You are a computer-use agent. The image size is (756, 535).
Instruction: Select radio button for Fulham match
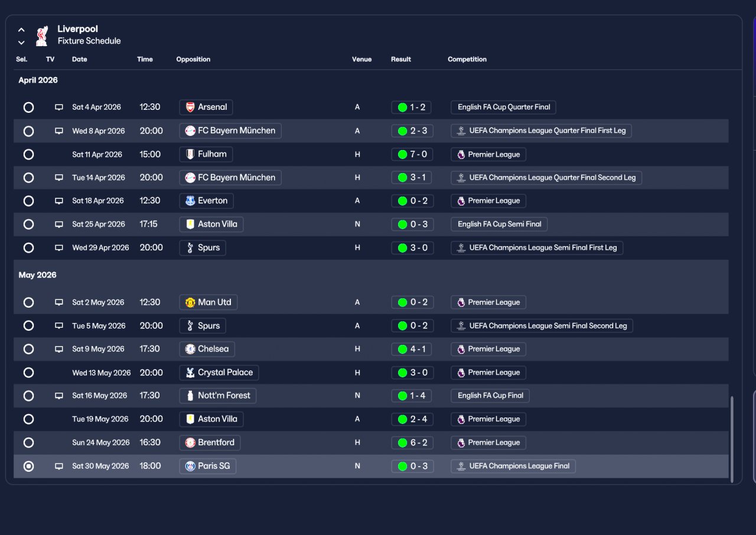28,155
